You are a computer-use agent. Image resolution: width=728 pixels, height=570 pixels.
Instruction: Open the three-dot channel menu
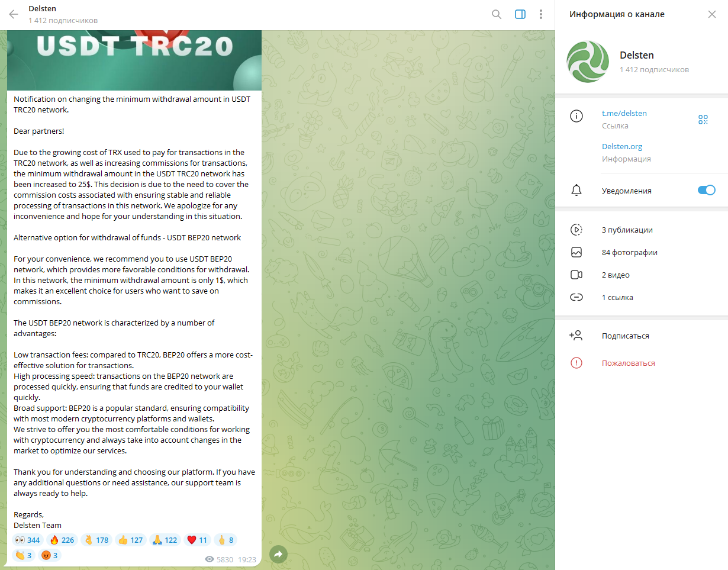[541, 14]
